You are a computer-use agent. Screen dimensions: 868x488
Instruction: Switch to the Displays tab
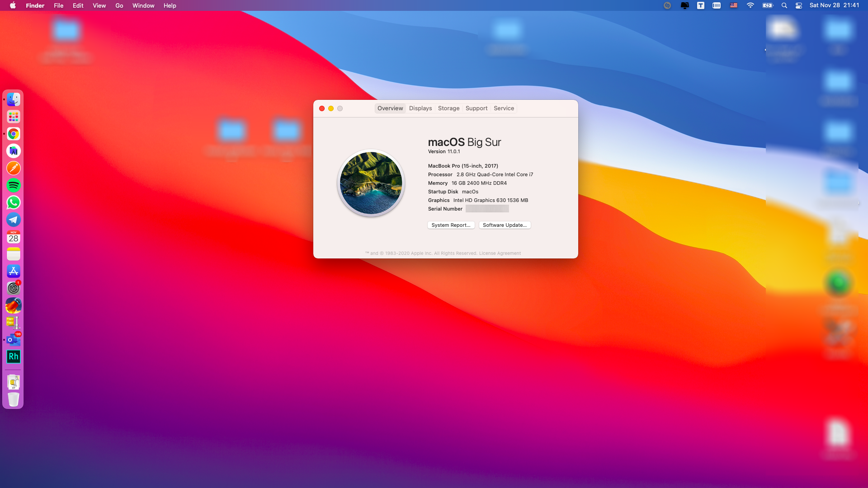point(420,108)
